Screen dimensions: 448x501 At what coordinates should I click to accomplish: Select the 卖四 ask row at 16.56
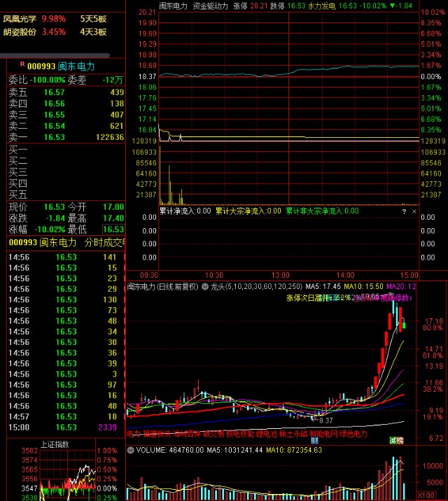66,104
